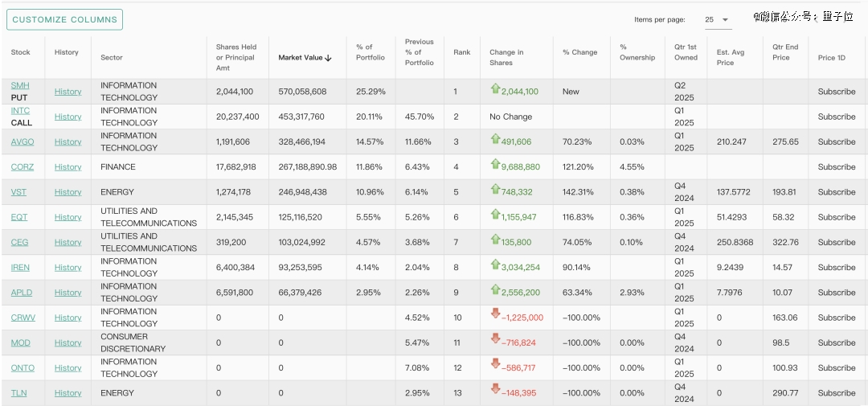View History for the APLD row
The width and height of the screenshot is (868, 406).
click(68, 293)
